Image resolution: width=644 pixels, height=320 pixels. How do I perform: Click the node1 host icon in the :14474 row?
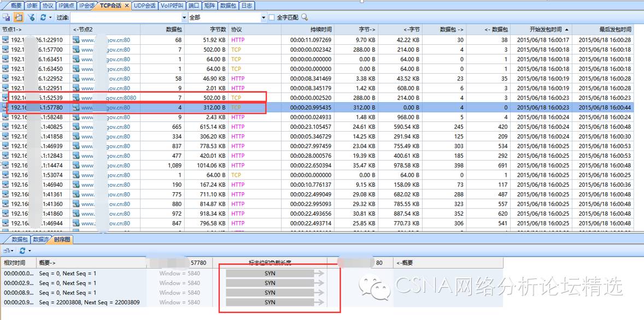coord(5,165)
